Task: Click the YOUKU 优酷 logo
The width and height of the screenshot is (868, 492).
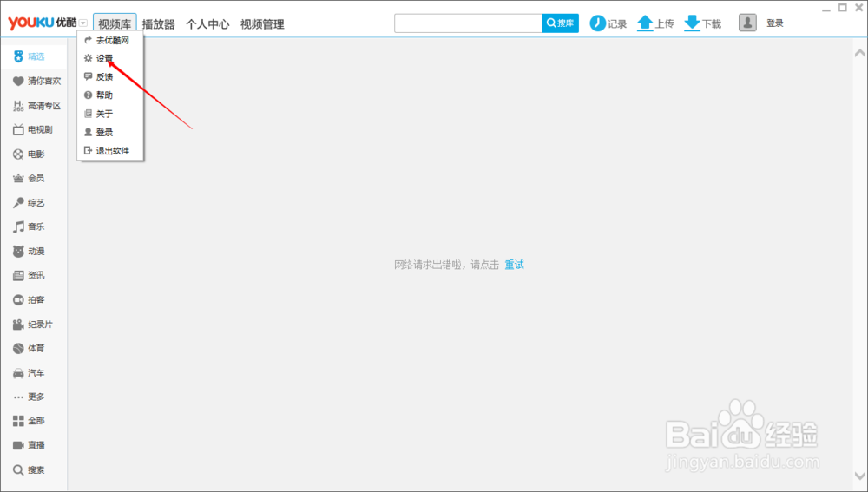Action: tap(42, 23)
